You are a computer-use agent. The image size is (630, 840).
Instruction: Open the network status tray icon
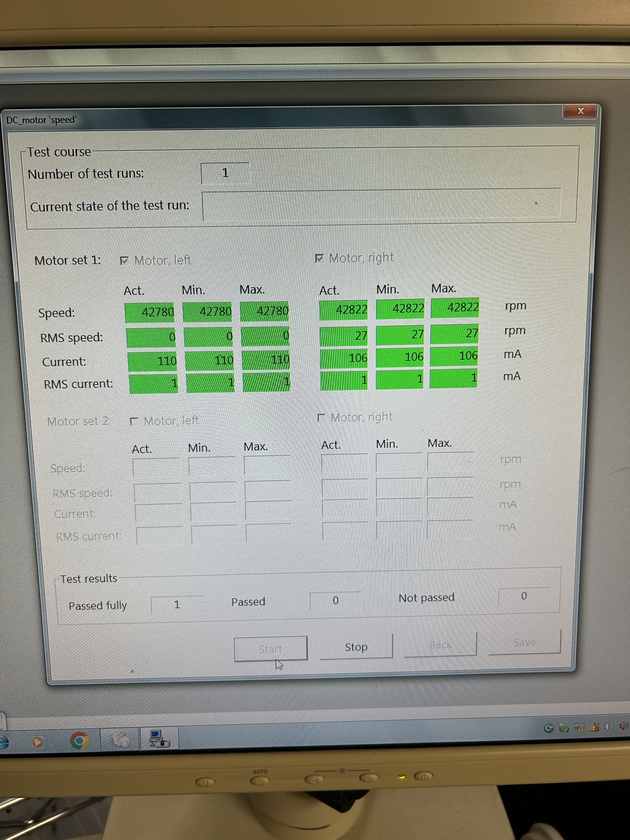pos(579,727)
